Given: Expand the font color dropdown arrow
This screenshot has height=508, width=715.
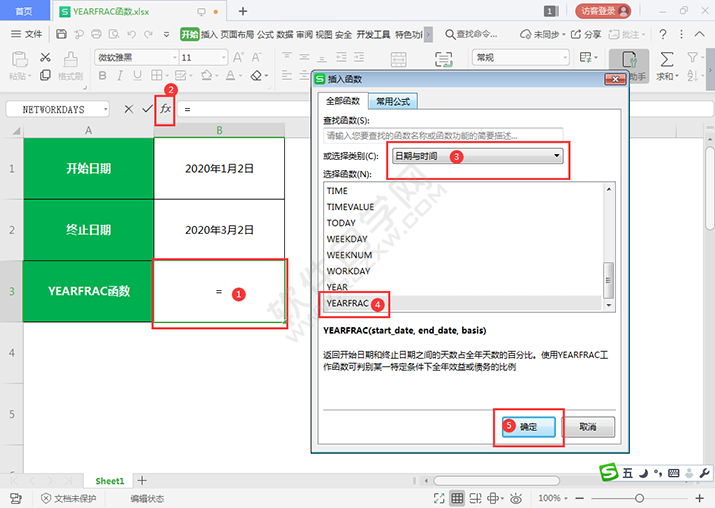Looking at the screenshot, I should 240,76.
